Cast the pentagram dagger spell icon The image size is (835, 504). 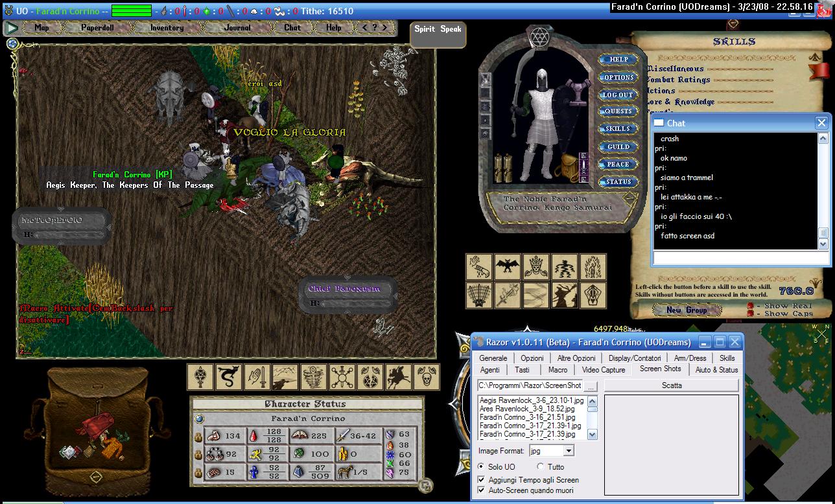[x=200, y=377]
